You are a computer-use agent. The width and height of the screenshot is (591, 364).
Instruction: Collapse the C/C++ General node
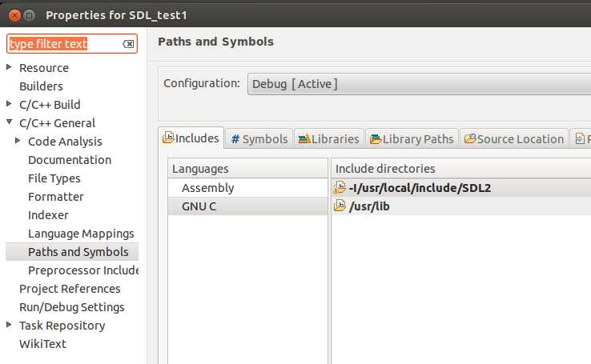point(9,122)
